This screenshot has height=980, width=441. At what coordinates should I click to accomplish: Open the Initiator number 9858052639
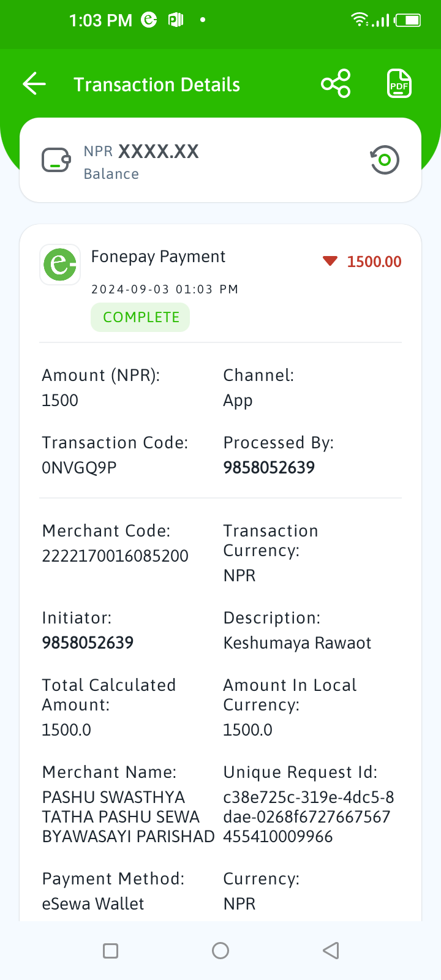pyautogui.click(x=88, y=643)
